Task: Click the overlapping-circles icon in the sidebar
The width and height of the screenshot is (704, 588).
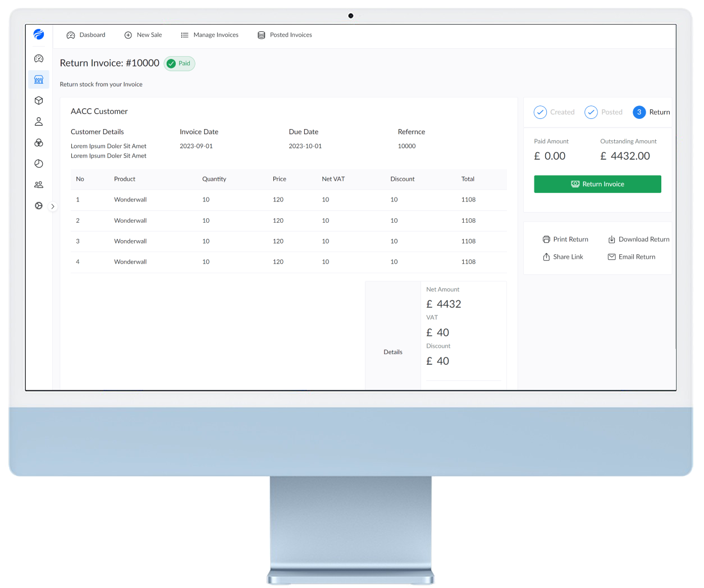Action: coord(38,143)
